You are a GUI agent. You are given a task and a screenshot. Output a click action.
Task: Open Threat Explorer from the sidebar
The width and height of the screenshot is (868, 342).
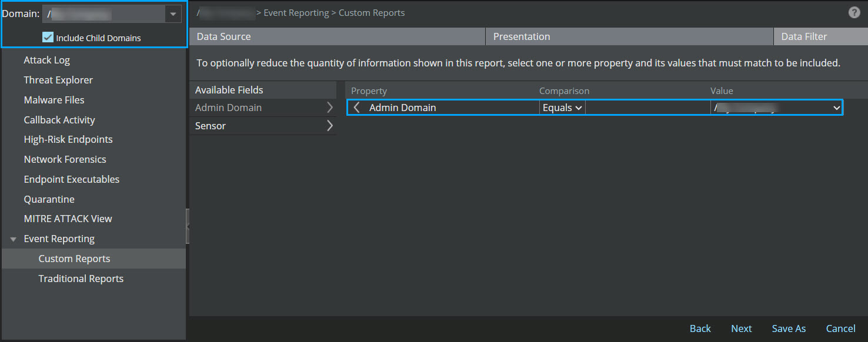58,80
